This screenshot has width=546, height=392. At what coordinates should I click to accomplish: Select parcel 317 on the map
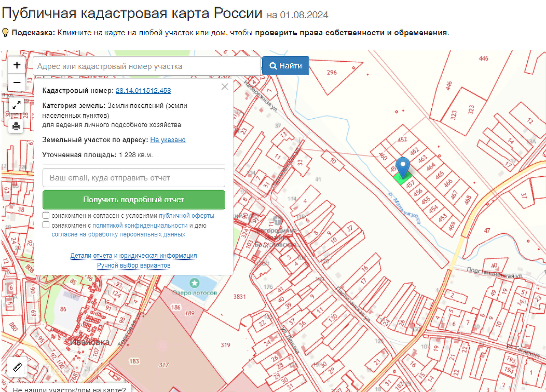click(163, 365)
